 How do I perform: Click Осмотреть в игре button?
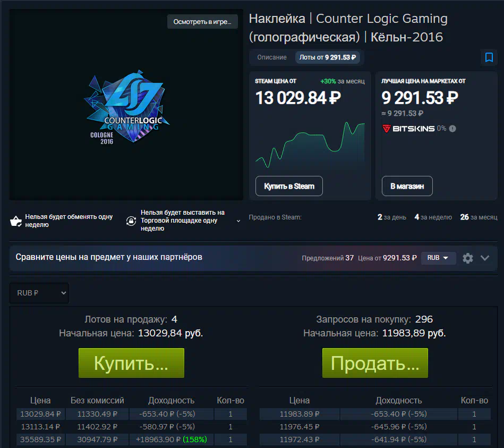tap(202, 22)
